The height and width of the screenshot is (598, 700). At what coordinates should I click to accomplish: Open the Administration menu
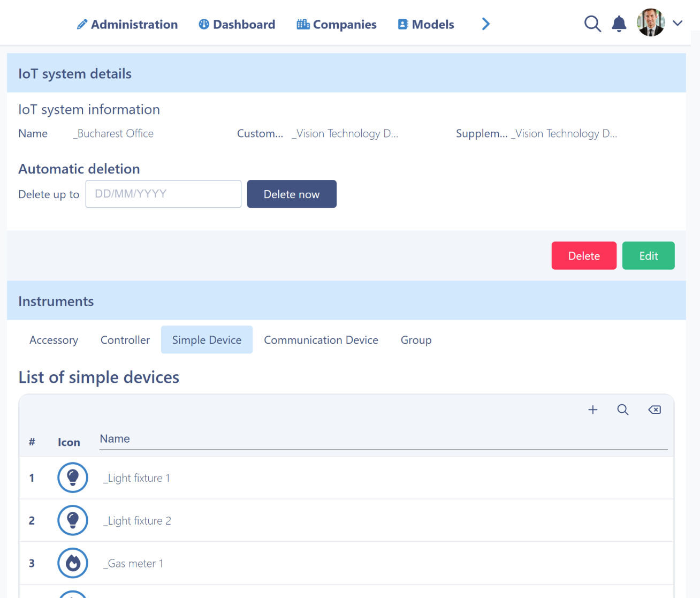[127, 25]
